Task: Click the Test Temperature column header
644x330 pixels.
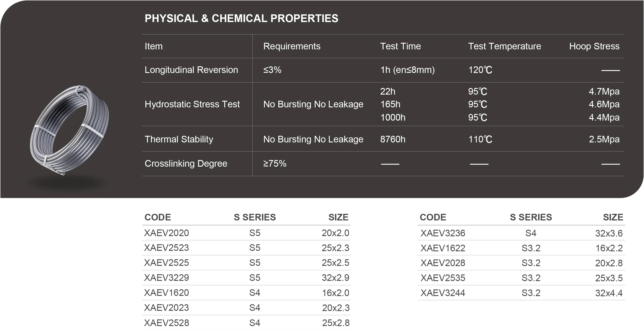Action: [x=504, y=46]
